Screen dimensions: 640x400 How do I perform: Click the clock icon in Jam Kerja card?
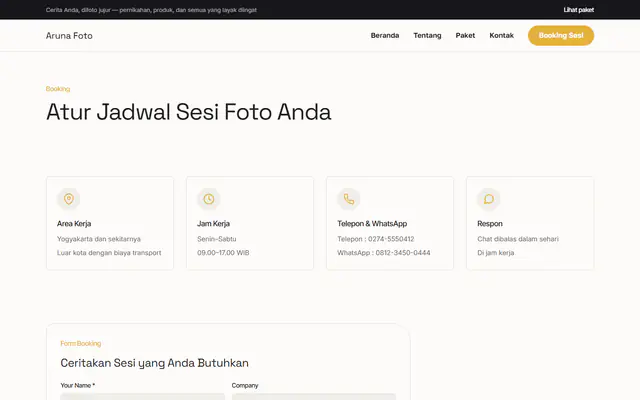coord(209,199)
